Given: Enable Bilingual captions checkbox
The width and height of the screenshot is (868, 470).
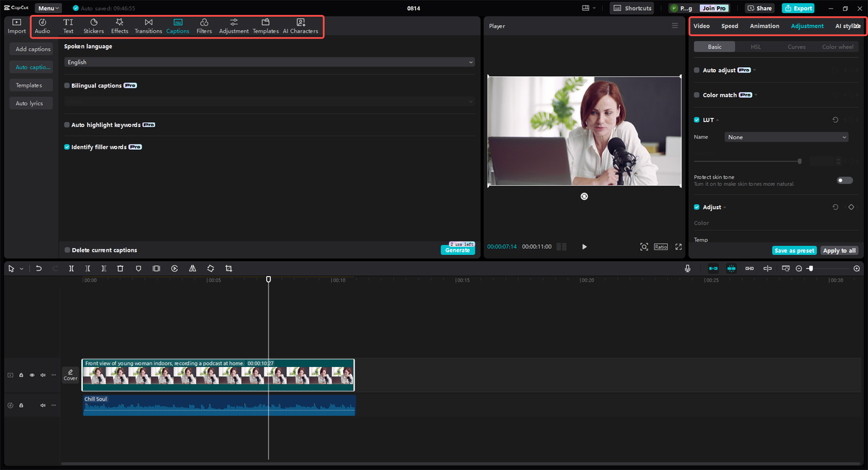Looking at the screenshot, I should 67,85.
